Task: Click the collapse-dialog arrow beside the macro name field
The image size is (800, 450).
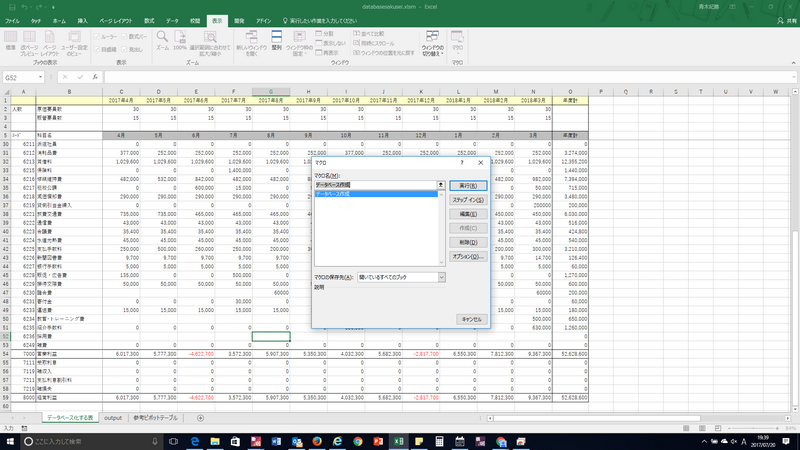Action: [x=441, y=186]
